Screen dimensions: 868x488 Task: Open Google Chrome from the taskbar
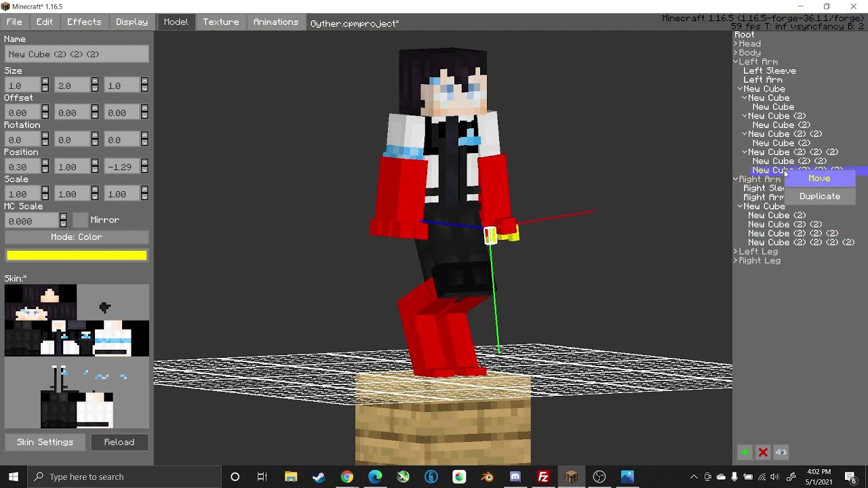click(347, 476)
